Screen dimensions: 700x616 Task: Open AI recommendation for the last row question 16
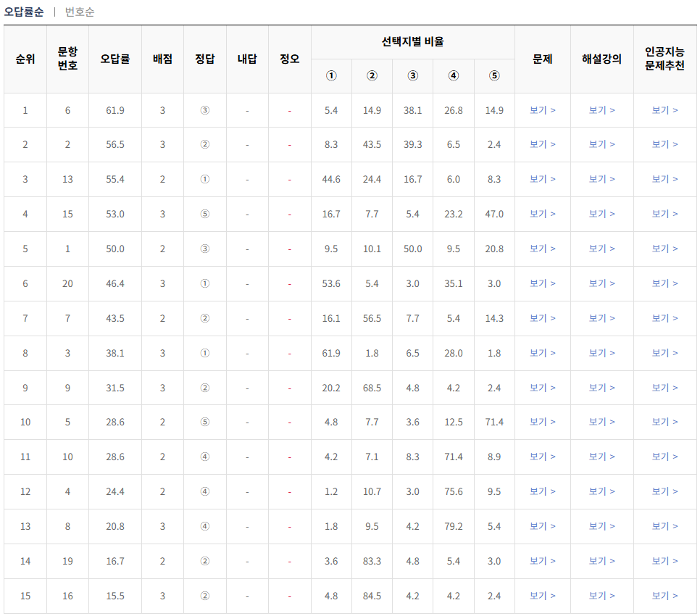coord(664,596)
